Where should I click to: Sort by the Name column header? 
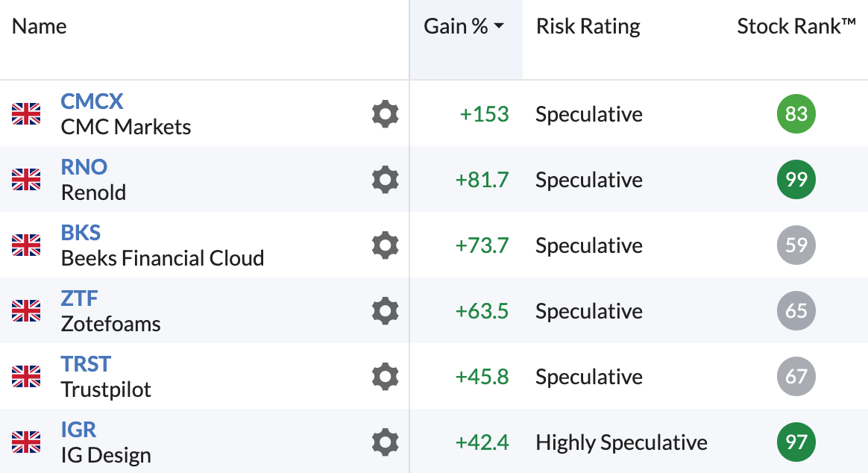pos(40,26)
